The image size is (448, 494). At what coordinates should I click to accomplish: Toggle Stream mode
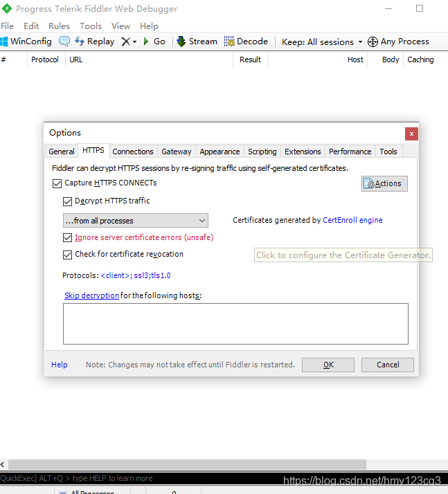coord(197,42)
